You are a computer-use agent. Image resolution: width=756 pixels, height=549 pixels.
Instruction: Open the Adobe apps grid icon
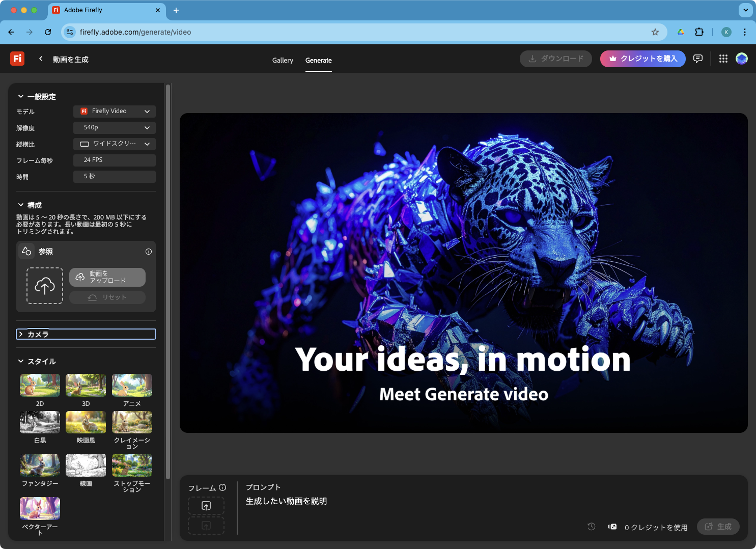point(723,59)
